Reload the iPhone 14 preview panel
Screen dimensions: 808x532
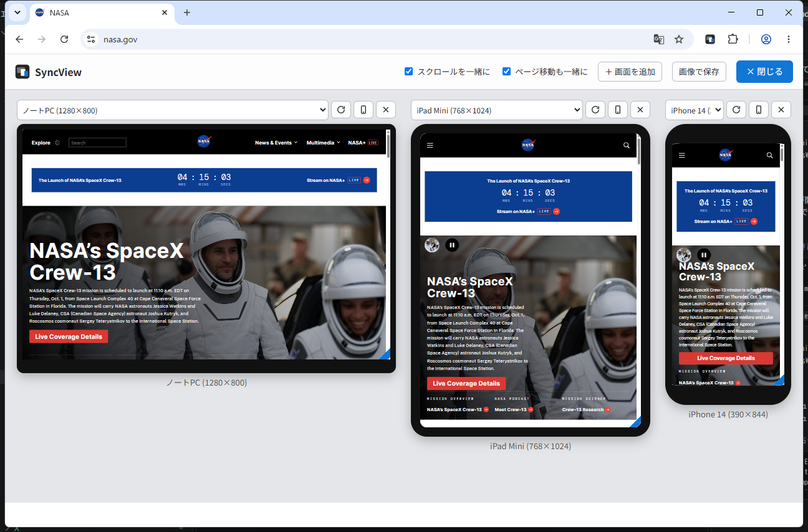click(736, 110)
